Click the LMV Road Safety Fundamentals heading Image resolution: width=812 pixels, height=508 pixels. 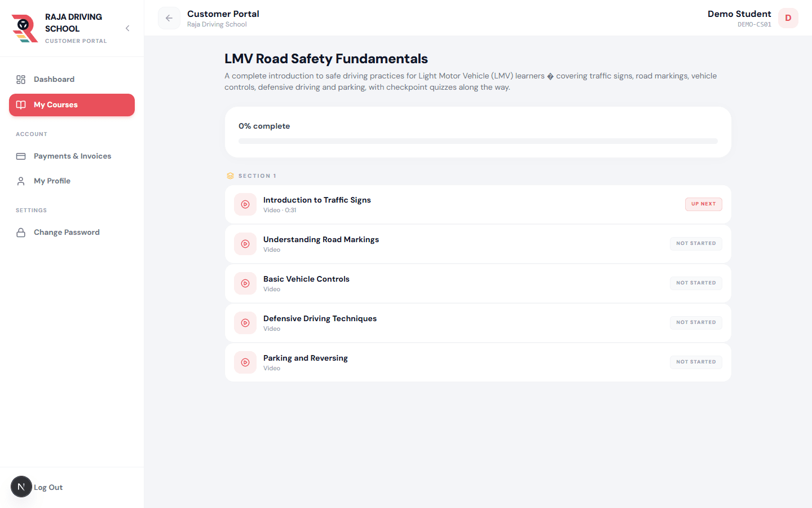click(x=326, y=59)
